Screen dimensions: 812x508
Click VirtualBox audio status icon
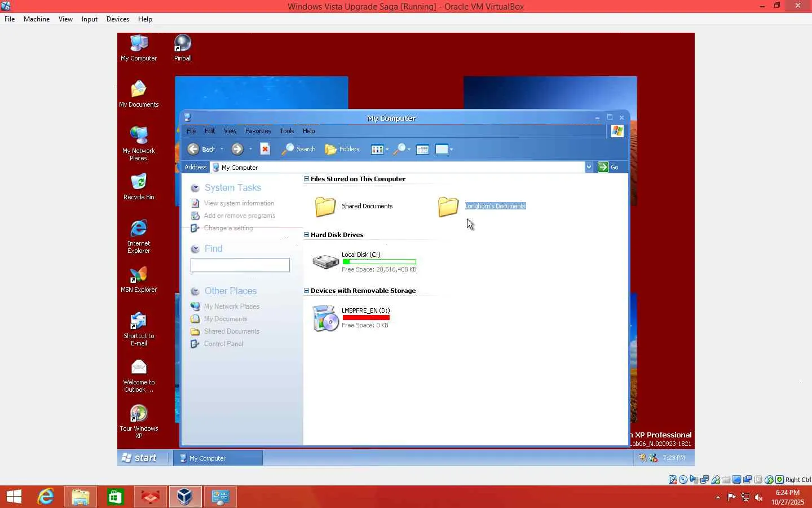tap(694, 480)
